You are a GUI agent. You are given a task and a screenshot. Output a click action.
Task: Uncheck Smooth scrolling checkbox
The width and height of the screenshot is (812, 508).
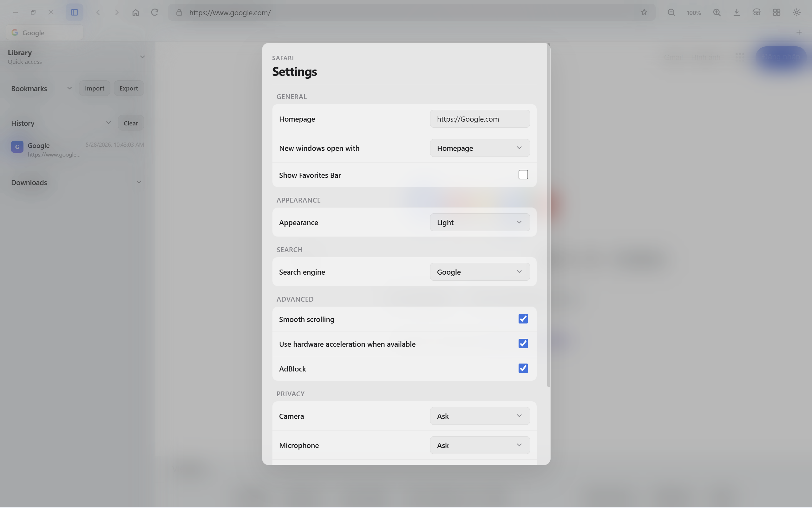click(x=523, y=319)
